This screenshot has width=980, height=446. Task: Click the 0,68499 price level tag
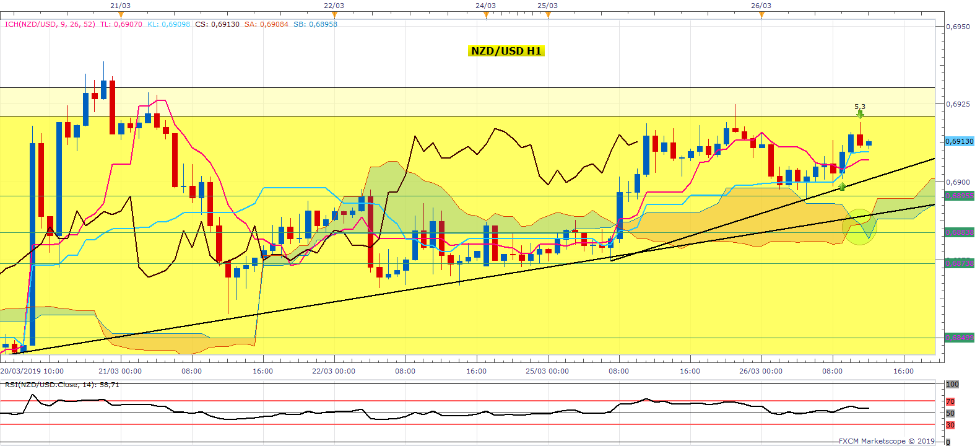point(959,338)
